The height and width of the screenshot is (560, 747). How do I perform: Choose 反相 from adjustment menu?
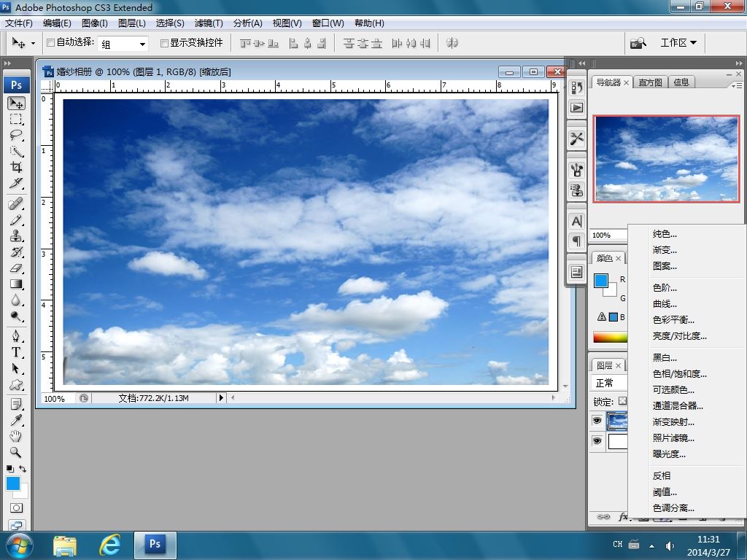(x=662, y=475)
